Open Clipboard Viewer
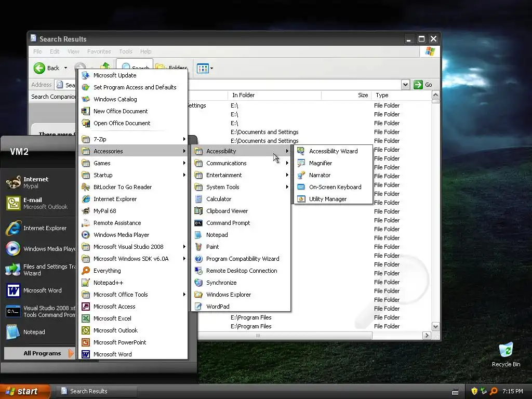The width and height of the screenshot is (532, 399). [x=240, y=211]
